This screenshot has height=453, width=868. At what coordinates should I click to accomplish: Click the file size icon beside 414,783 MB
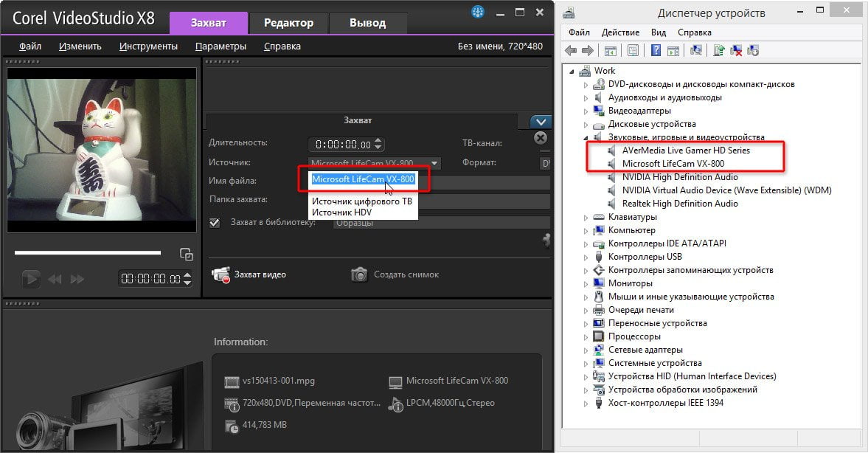point(232,426)
